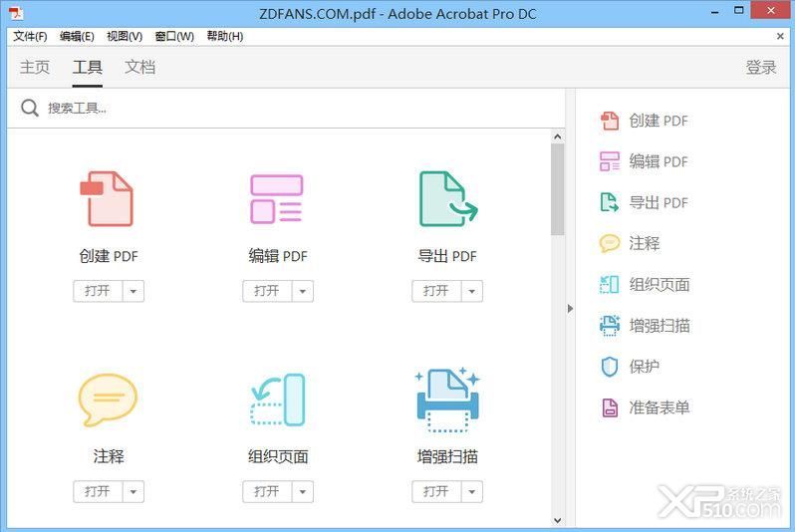The height and width of the screenshot is (532, 795).
Task: Select 保护 shield icon in right sidebar
Action: pos(610,367)
